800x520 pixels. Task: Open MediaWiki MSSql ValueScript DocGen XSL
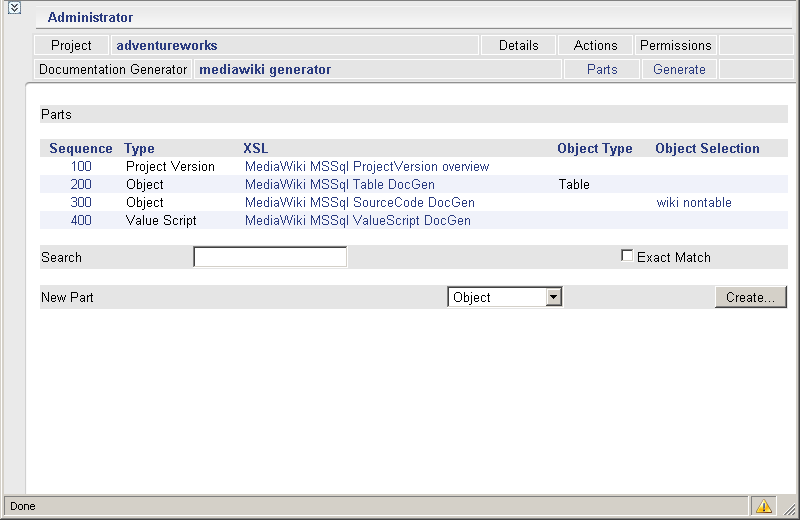(x=358, y=220)
